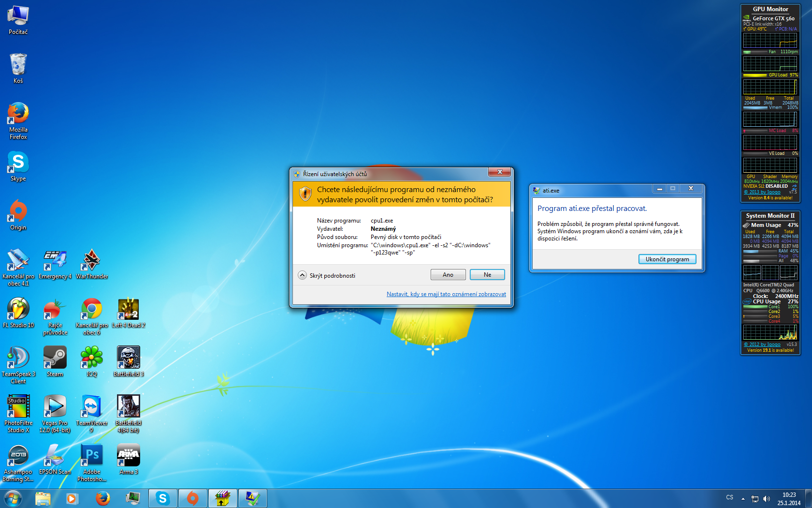
Task: Select the Left 4 Dead 2 shortcut
Action: point(129,313)
